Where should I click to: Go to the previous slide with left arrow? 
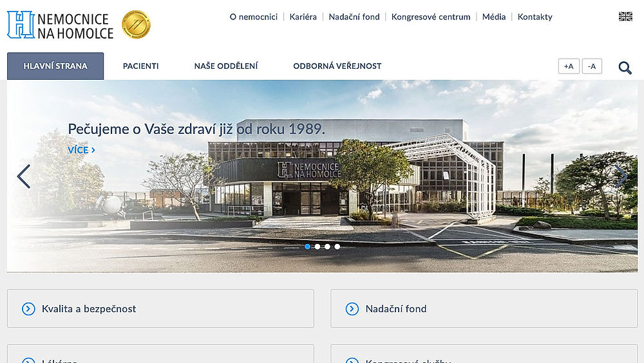click(23, 176)
